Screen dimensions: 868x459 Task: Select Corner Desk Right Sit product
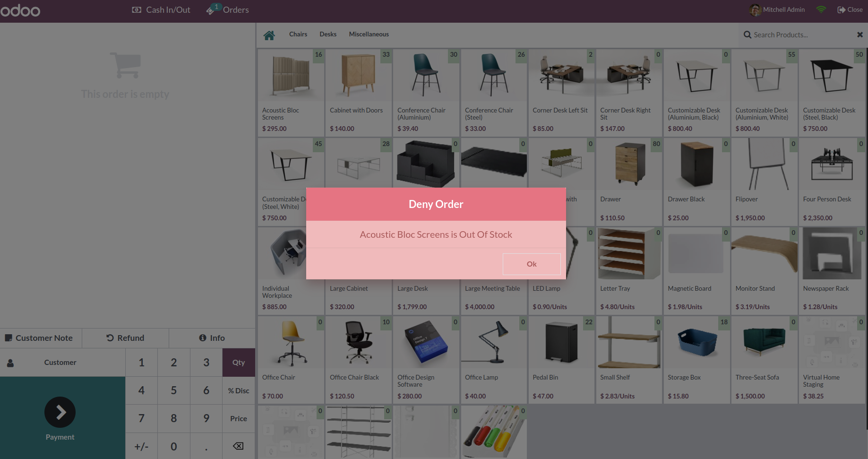[x=629, y=93]
